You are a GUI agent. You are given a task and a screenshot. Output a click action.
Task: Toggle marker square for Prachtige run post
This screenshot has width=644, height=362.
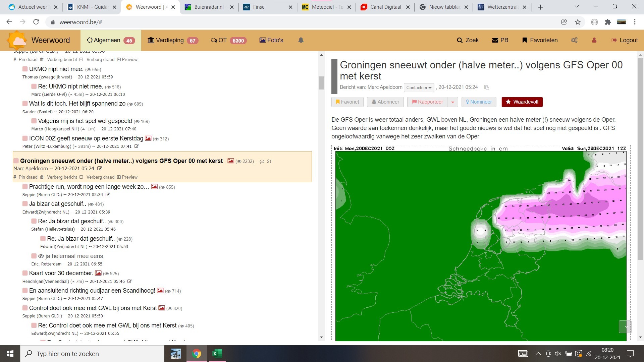coord(25,186)
